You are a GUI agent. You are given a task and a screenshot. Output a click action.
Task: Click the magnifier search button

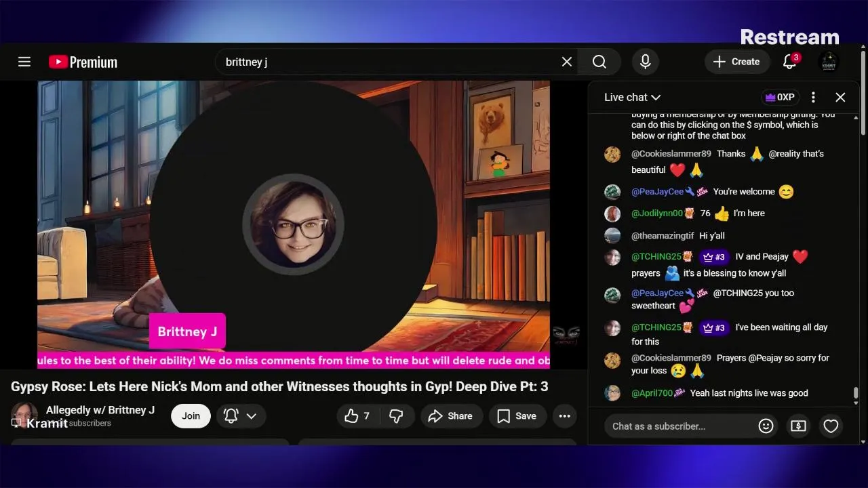click(599, 62)
